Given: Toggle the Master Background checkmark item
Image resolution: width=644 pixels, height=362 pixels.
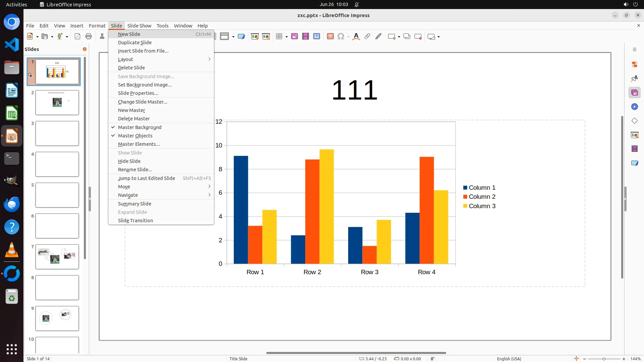Looking at the screenshot, I should point(140,127).
